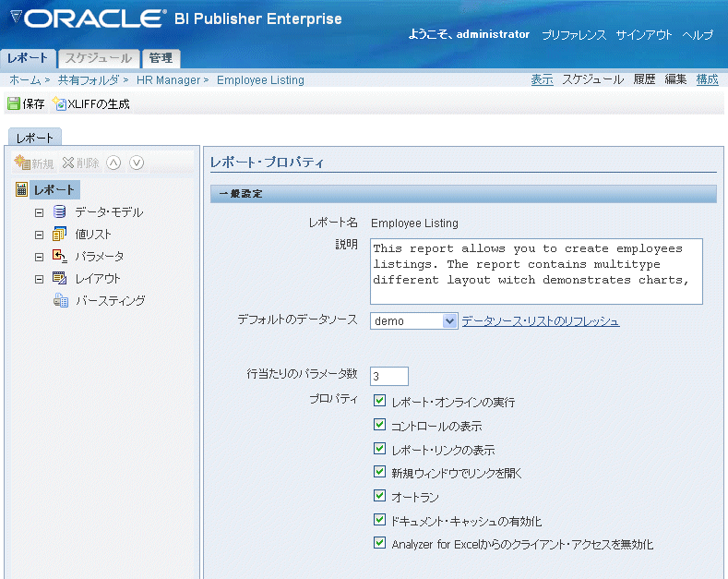Switch to the 管理 main tab
728x579 pixels.
pyautogui.click(x=161, y=58)
